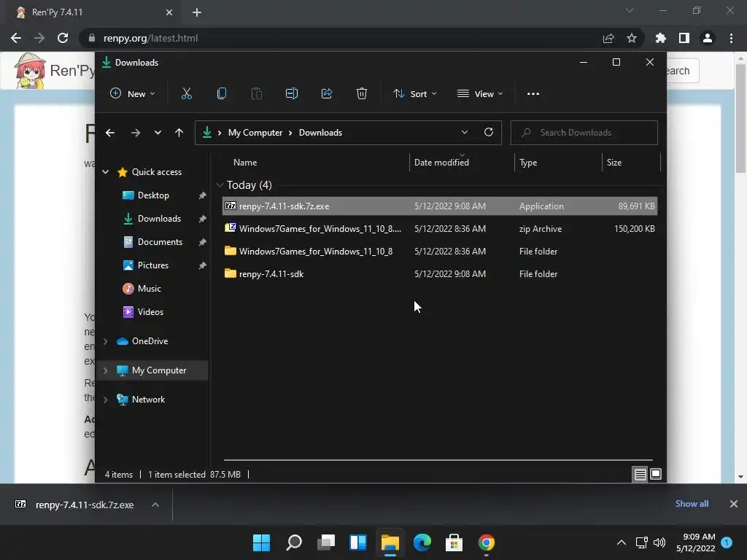Open Microsoft Store from taskbar
Screen dimensions: 747x560
(454, 542)
